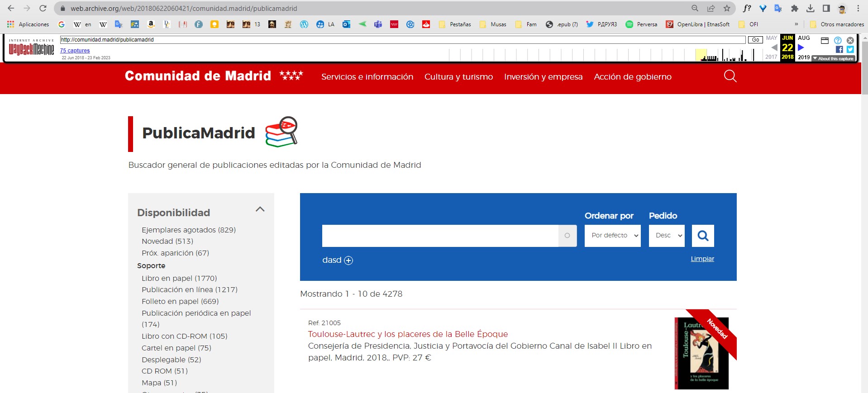This screenshot has height=393, width=868.
Task: Go back with the browser back arrow
Action: pyautogui.click(x=11, y=8)
